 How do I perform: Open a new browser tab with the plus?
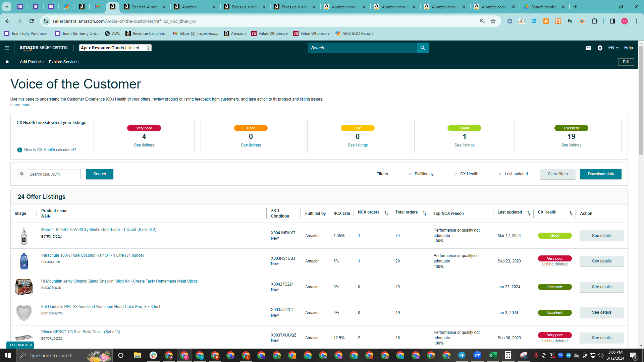tap(575, 7)
